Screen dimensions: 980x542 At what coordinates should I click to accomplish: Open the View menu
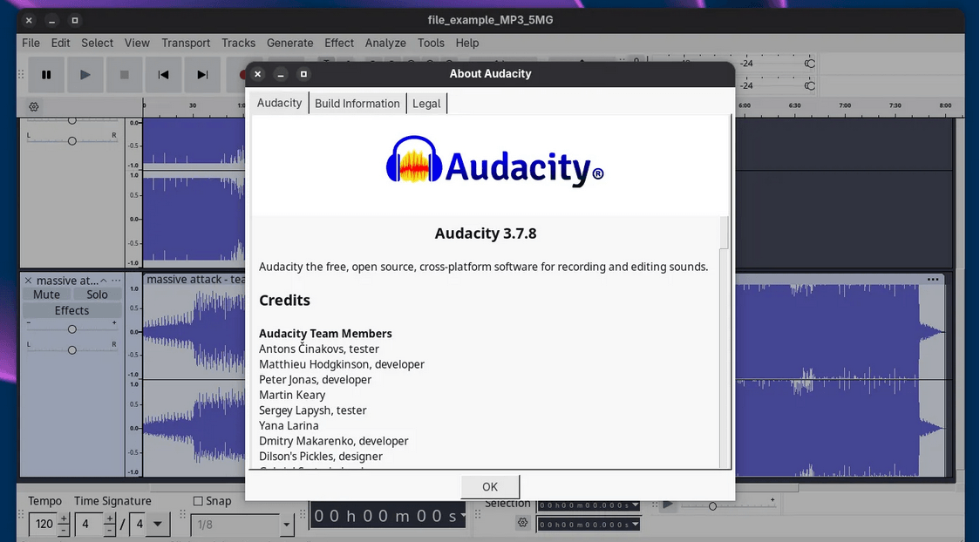pyautogui.click(x=137, y=43)
